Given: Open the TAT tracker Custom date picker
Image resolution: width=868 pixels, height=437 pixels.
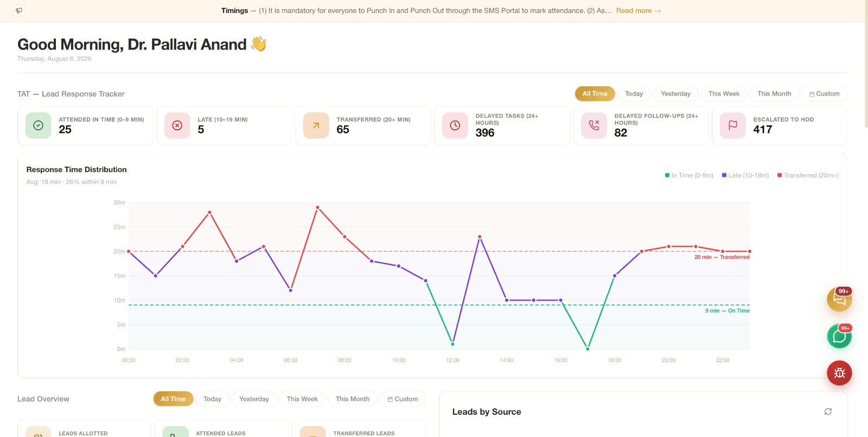Looking at the screenshot, I should pos(824,94).
